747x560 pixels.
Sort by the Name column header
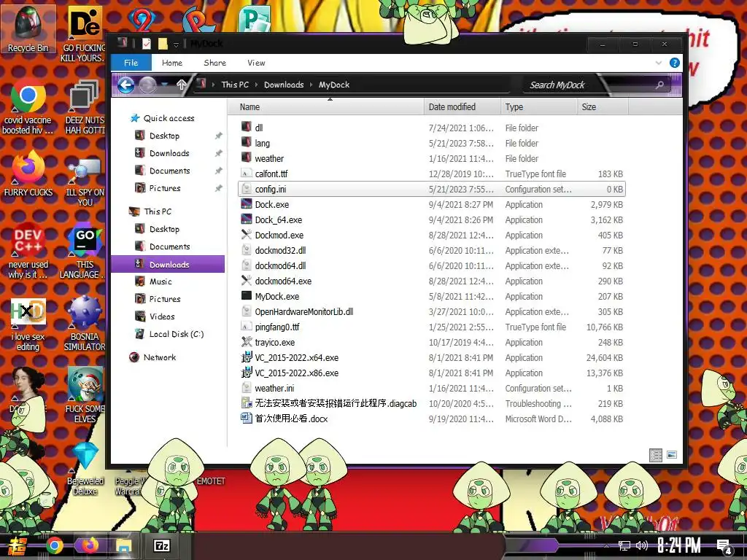point(326,107)
